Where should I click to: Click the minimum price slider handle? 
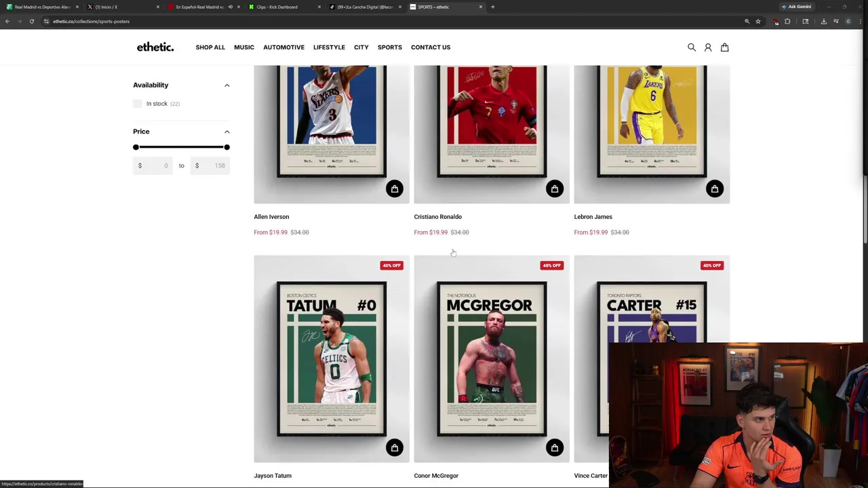point(136,147)
